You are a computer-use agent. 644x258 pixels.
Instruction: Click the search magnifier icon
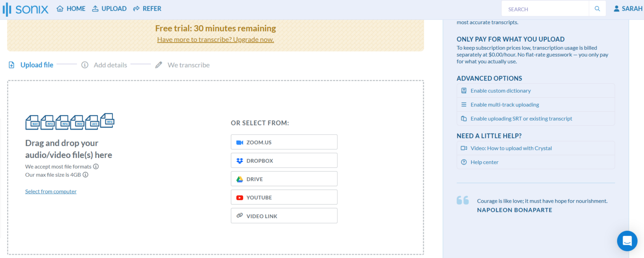tap(597, 9)
